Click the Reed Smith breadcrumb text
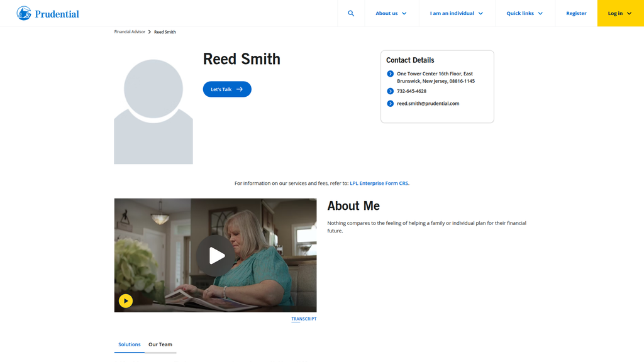 [165, 32]
